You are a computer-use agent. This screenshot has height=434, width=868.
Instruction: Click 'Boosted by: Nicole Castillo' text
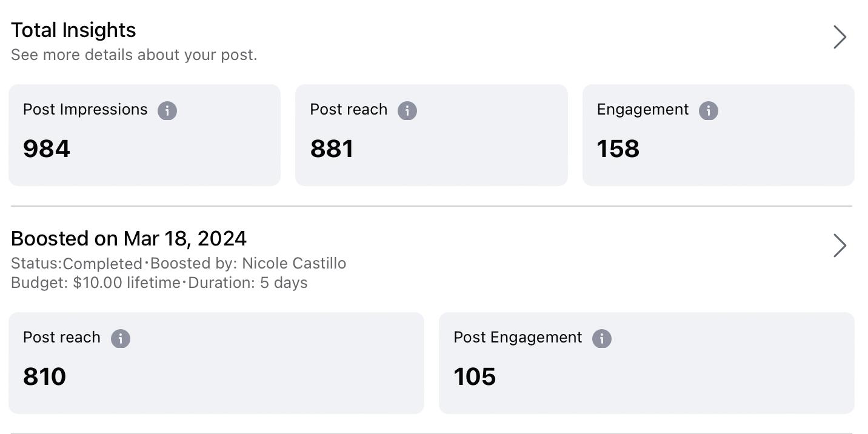point(248,264)
